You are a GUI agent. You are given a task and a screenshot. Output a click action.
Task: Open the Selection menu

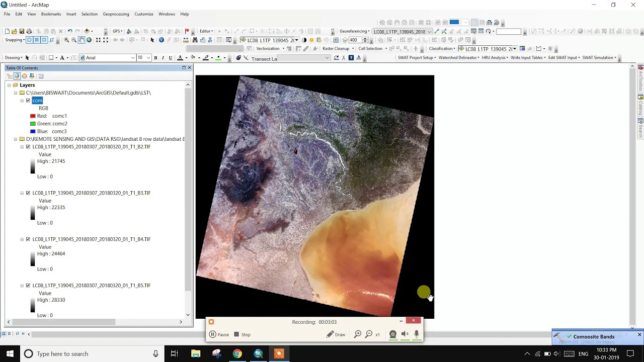89,14
